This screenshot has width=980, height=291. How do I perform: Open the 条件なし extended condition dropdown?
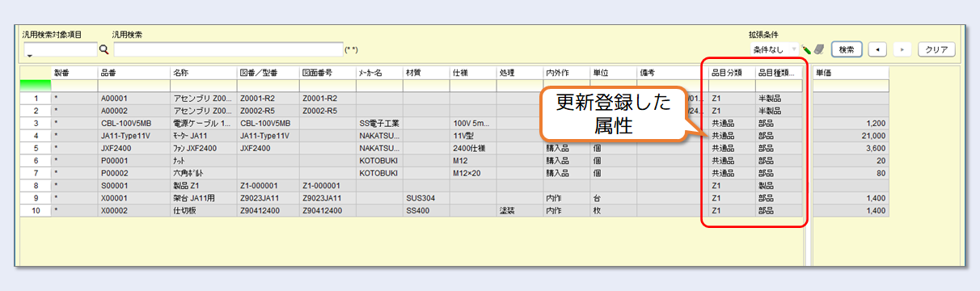click(x=775, y=49)
